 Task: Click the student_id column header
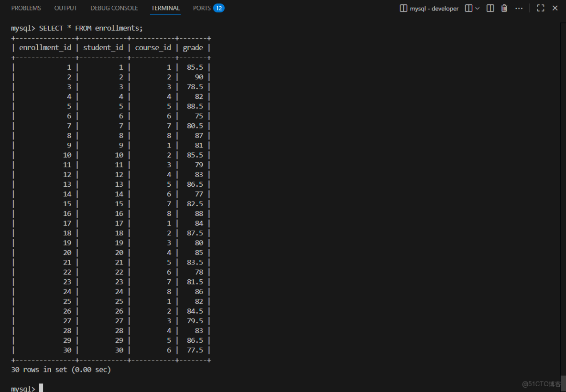tap(103, 48)
